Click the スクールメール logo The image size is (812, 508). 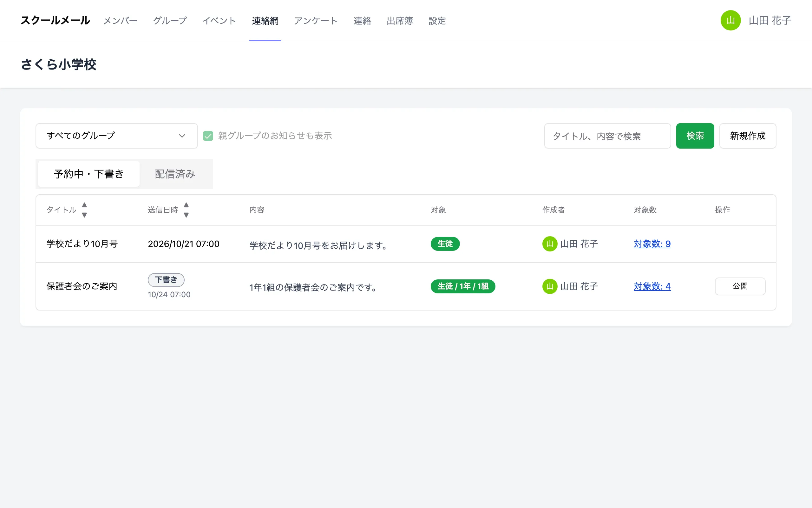(56, 21)
